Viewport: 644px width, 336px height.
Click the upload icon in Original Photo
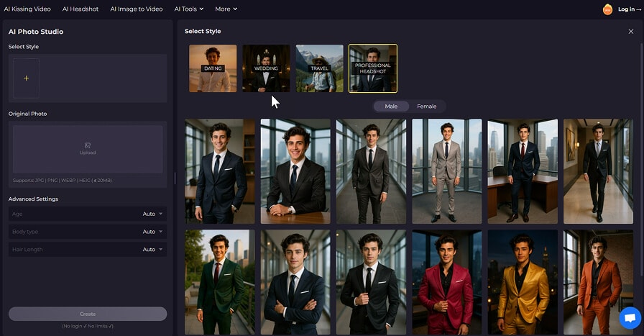88,145
